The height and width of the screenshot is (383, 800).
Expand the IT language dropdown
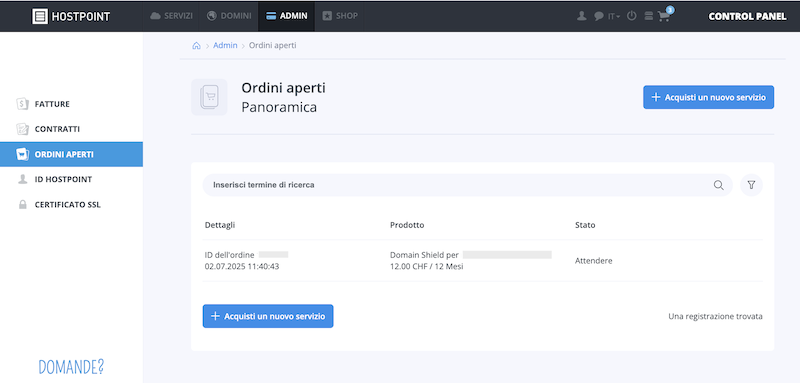[614, 16]
